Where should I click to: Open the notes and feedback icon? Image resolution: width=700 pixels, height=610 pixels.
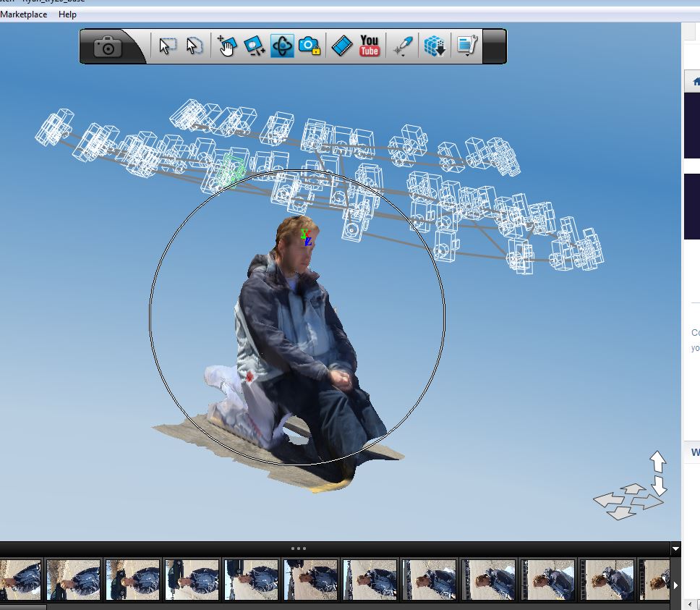point(466,45)
